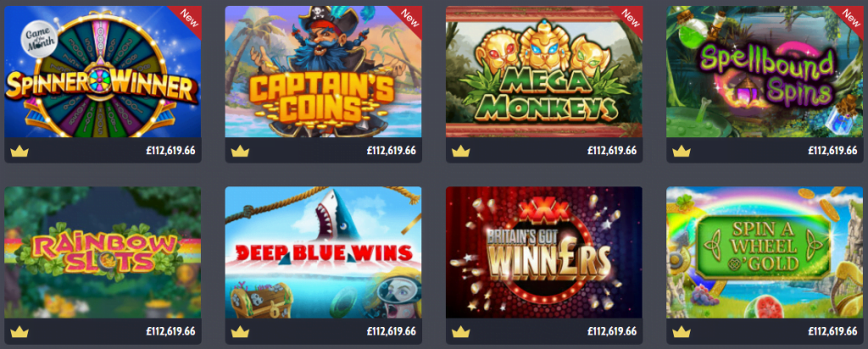
Task: Click the crown icon under Spellbound Spins
Action: click(682, 151)
